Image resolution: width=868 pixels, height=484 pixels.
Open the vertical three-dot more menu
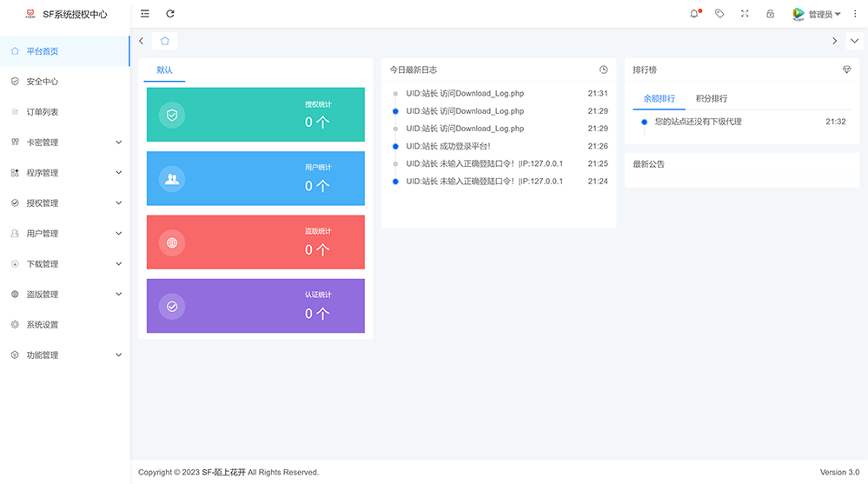pos(855,14)
